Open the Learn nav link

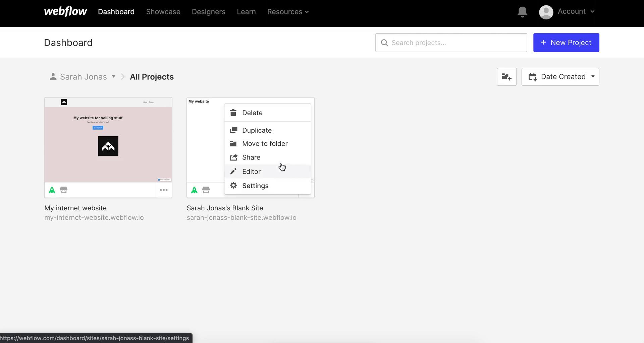click(x=246, y=12)
